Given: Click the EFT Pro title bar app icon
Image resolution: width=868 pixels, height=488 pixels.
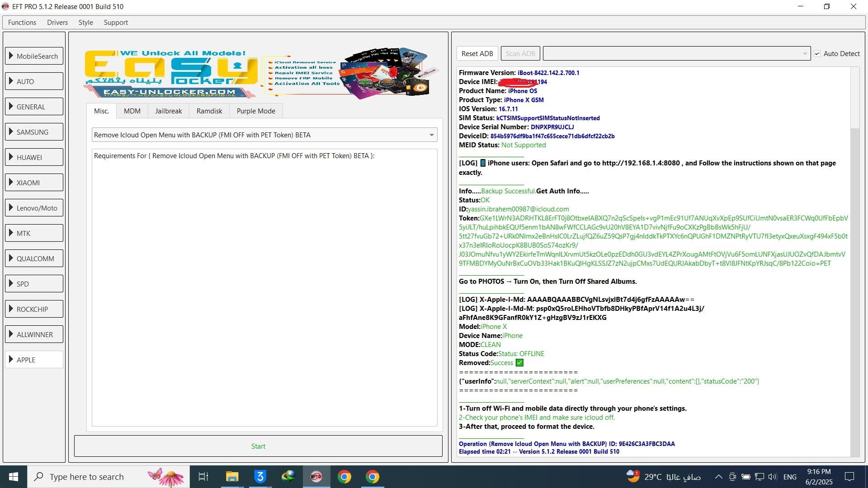Looking at the screenshot, I should click(5, 6).
